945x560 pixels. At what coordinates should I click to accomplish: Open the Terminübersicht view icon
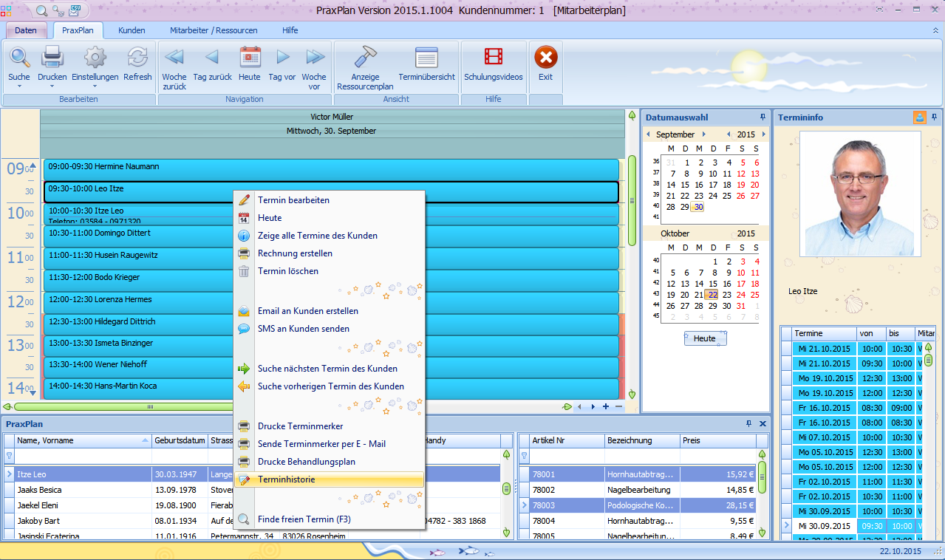(426, 58)
